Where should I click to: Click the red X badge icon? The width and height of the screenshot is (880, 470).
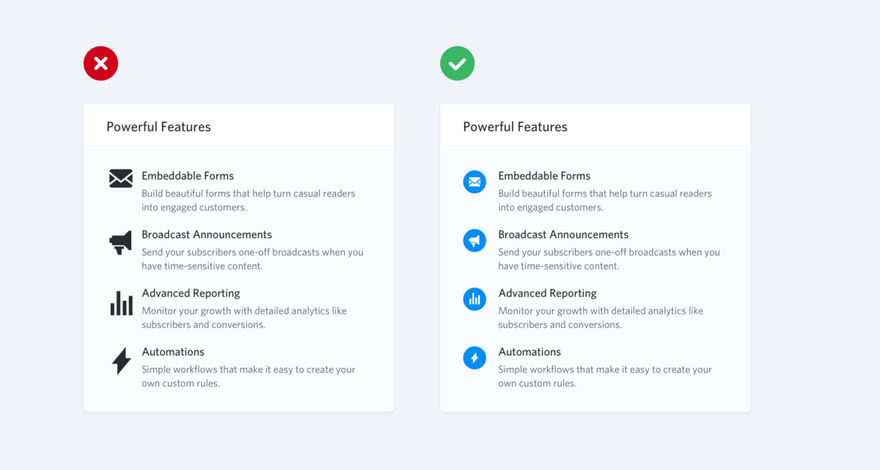click(101, 63)
